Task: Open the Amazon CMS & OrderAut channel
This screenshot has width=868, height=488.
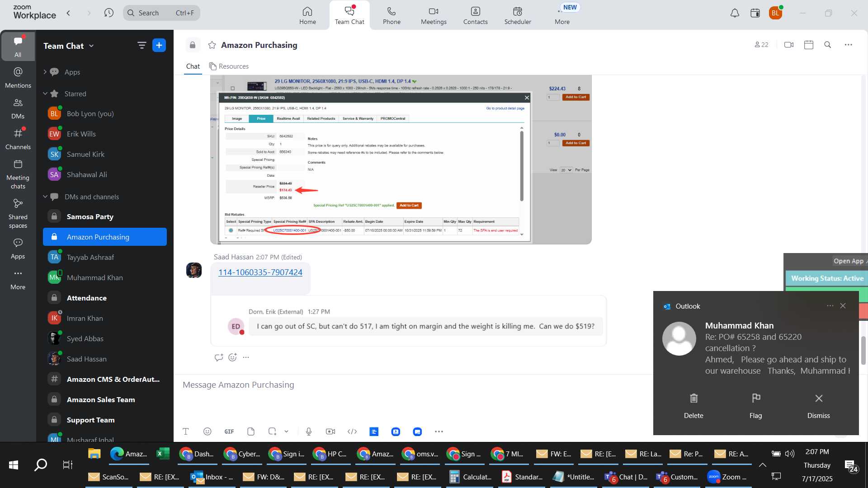Action: tap(105, 379)
